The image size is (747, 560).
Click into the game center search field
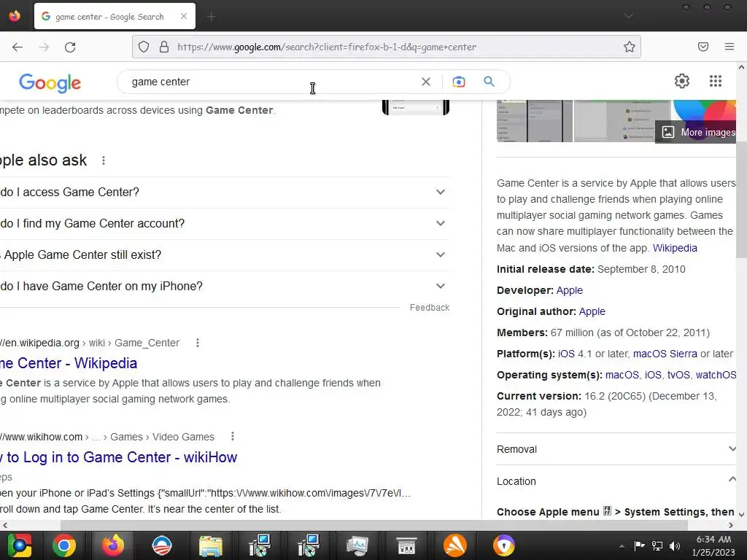point(271,82)
